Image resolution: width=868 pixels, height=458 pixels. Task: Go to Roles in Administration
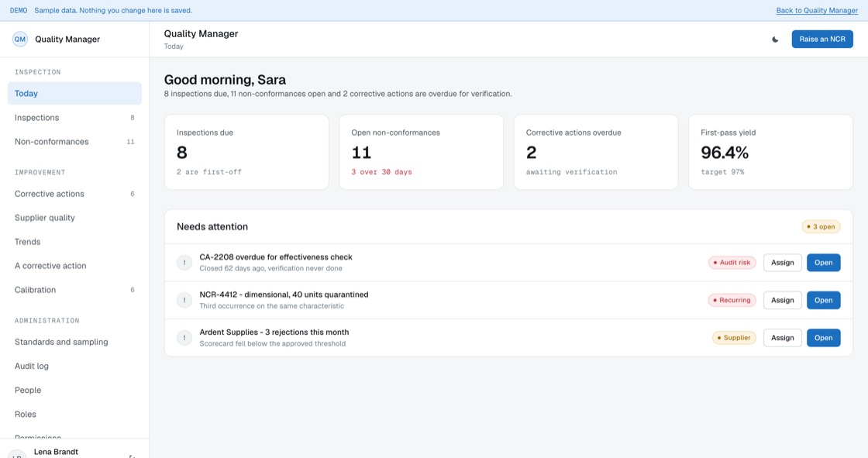click(x=74, y=415)
